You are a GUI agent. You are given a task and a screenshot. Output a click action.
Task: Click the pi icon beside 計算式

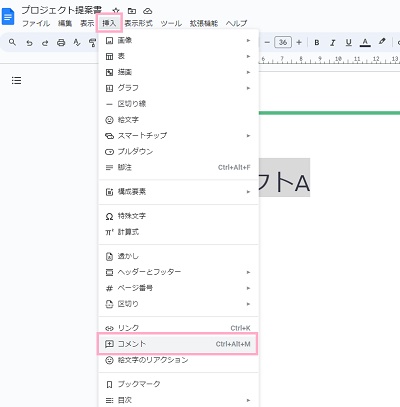coord(109,232)
